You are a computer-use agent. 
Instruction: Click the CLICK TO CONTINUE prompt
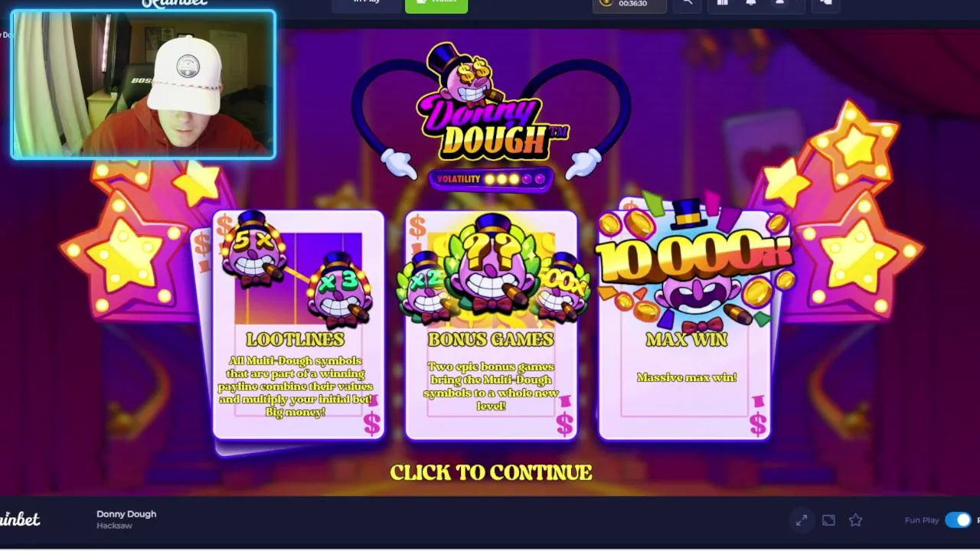tap(491, 472)
